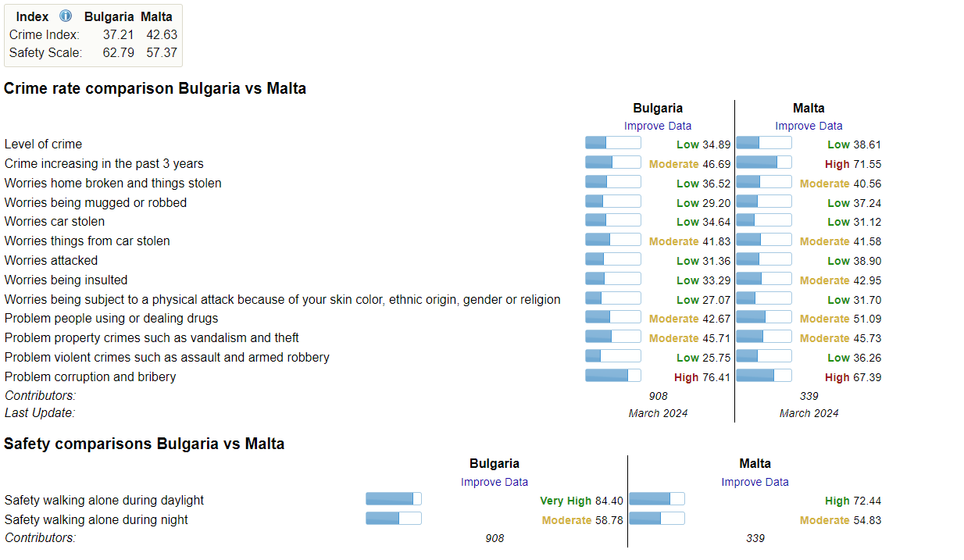Click Bulgaria's daylight safety bar
The image size is (964, 560).
tap(393, 499)
